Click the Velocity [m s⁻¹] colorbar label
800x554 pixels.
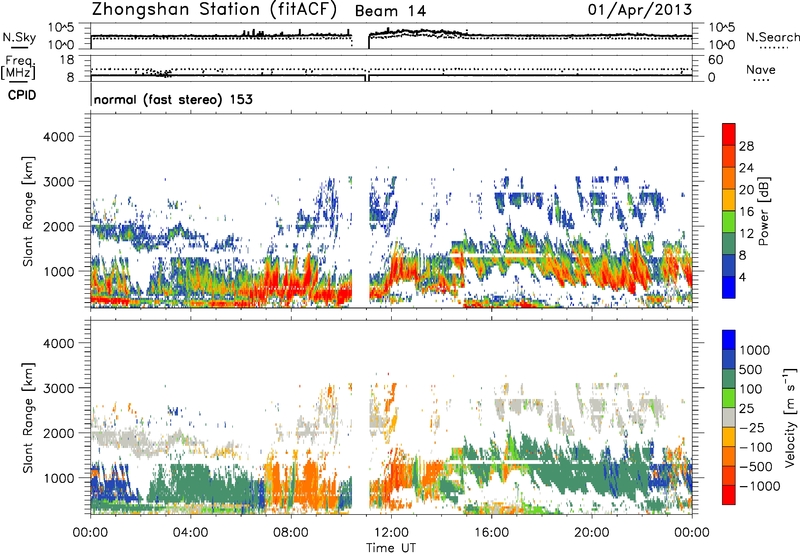click(x=790, y=417)
